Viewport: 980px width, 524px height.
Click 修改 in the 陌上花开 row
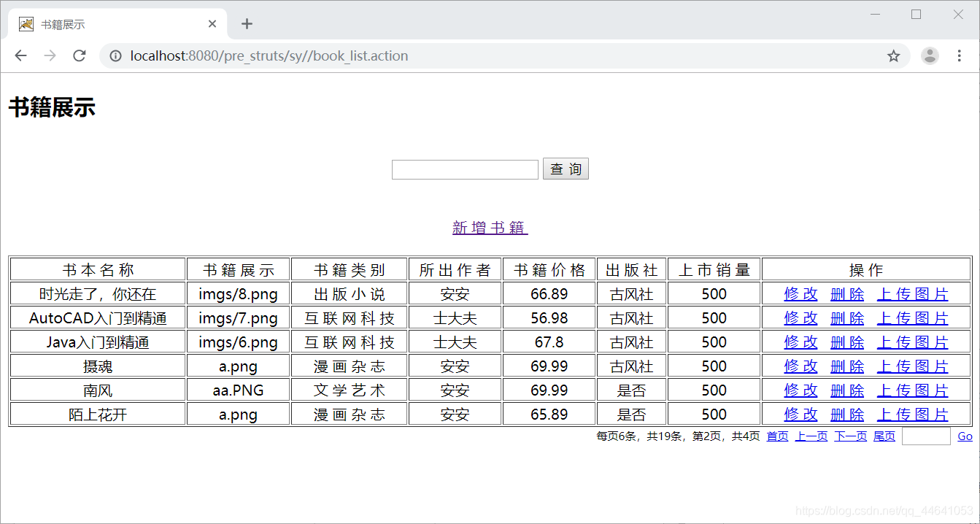point(801,415)
